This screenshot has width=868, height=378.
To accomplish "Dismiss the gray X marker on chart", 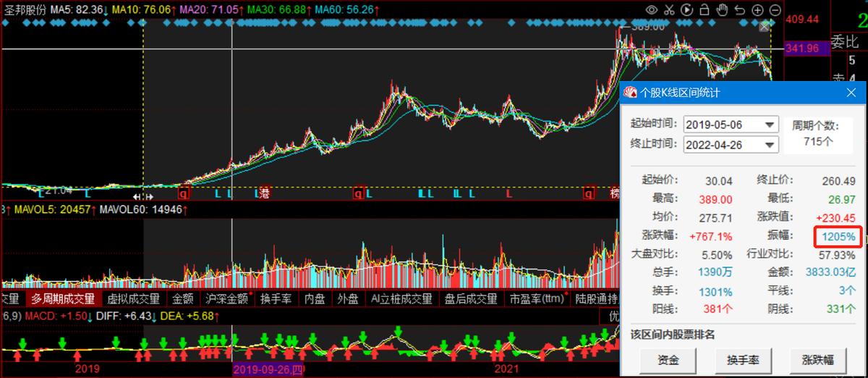I will pos(764,26).
